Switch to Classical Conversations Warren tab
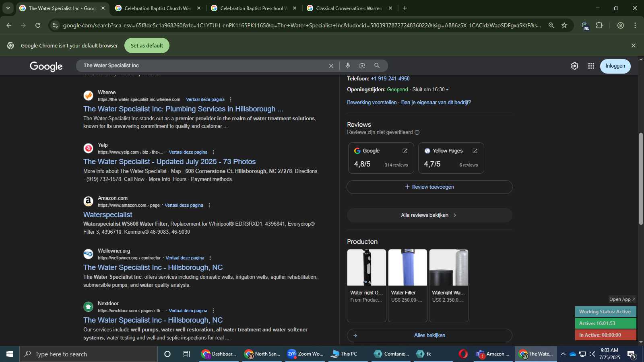This screenshot has width=644, height=362. tap(349, 8)
